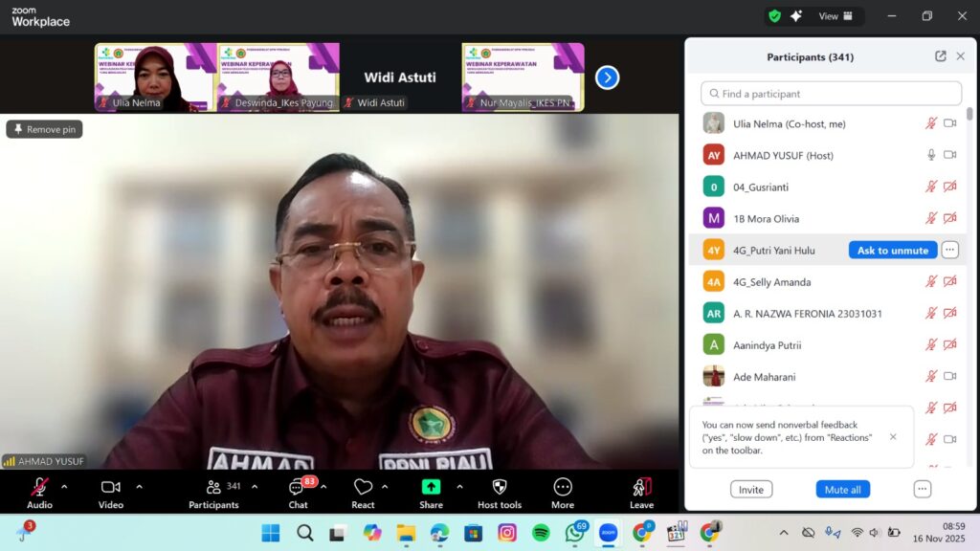Click the Mute all button
The width and height of the screenshot is (980, 551).
pos(842,489)
